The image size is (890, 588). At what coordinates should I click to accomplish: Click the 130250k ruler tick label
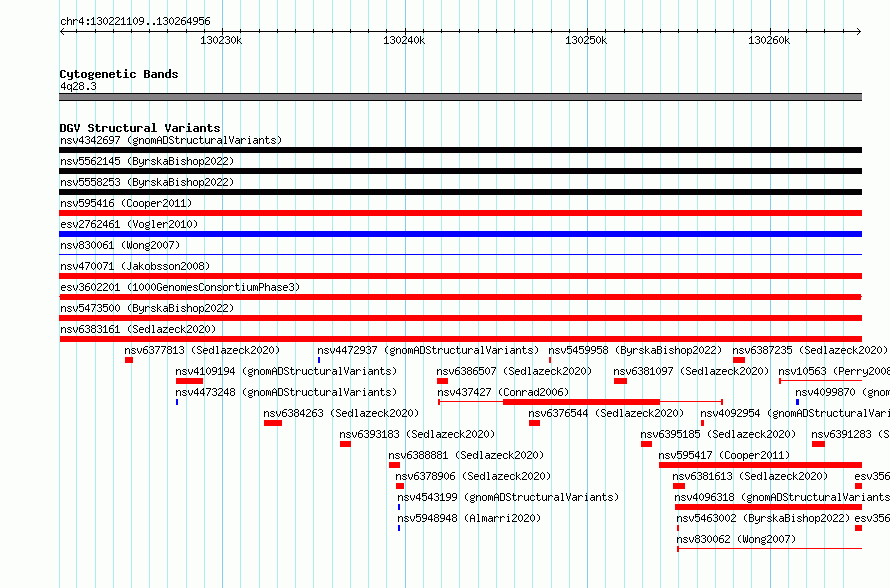tap(586, 40)
